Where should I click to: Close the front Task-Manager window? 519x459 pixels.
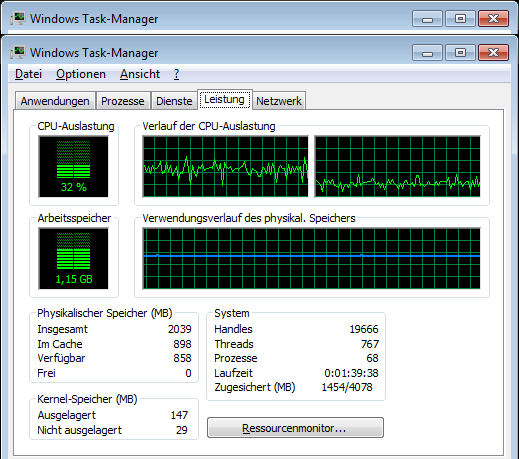point(493,53)
